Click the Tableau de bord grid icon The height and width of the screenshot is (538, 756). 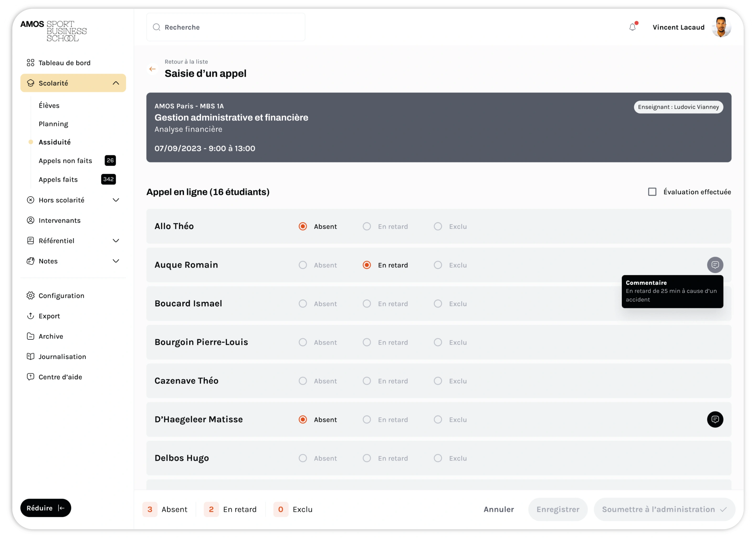pyautogui.click(x=30, y=63)
